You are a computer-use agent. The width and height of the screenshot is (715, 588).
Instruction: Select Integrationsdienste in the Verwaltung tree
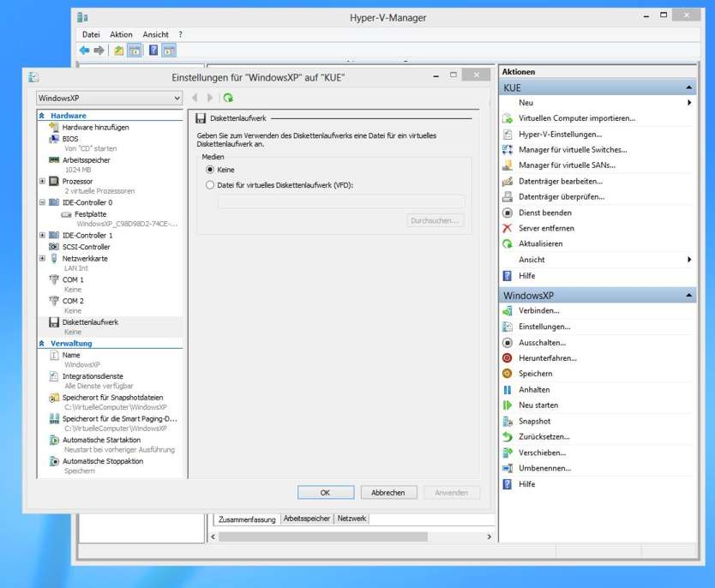pos(93,376)
